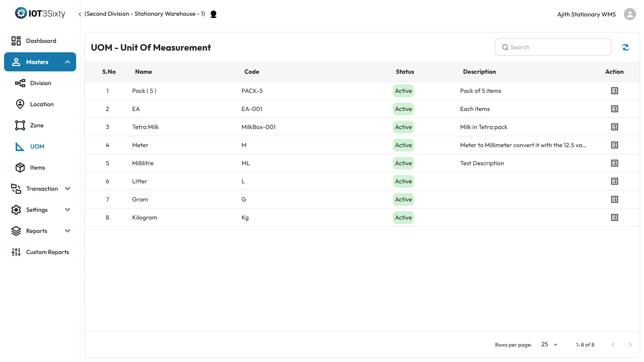Navigate to Zone in sidebar
Screen dimensions: 644x362
coord(37,125)
